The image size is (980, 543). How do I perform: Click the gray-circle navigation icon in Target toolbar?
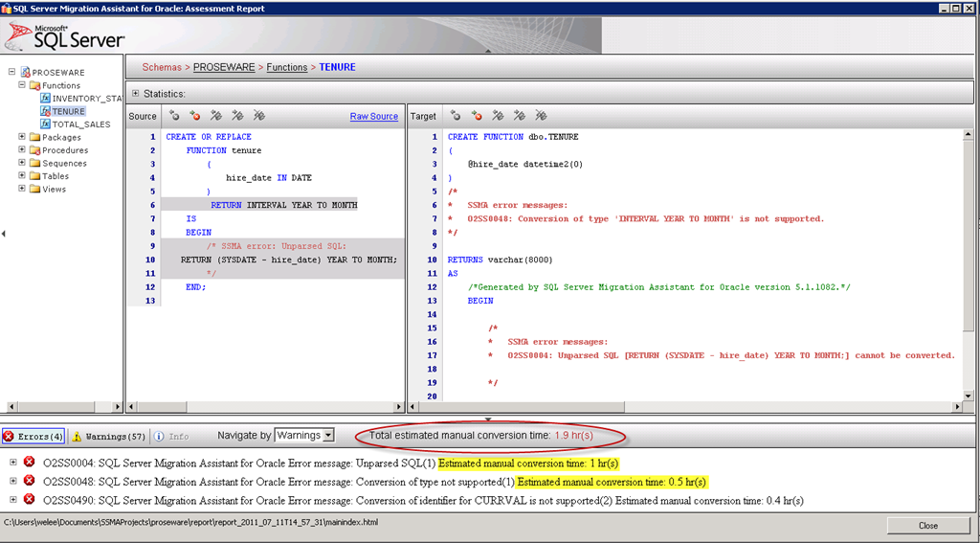(456, 116)
